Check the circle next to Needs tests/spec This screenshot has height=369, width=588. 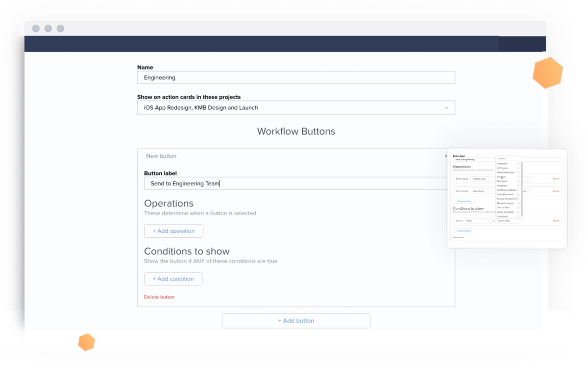518,172
